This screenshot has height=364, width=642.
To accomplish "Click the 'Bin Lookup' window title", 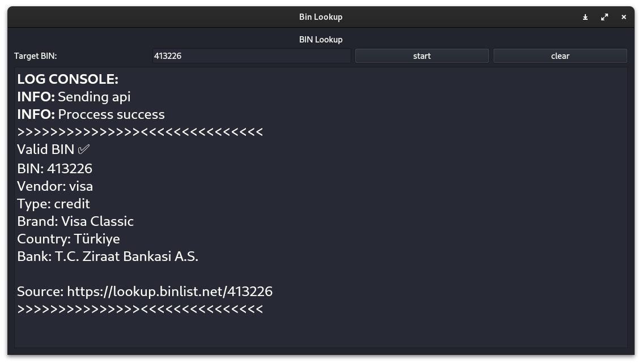I will coord(321,17).
